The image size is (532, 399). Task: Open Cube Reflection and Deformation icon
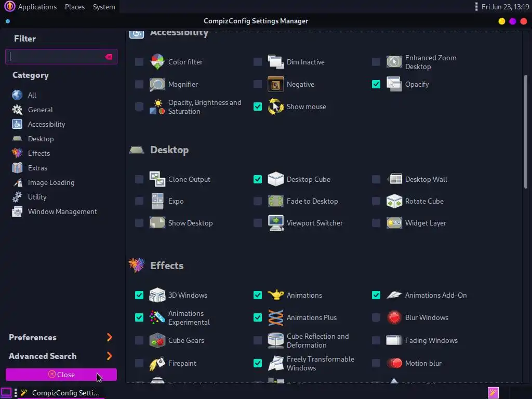275,340
